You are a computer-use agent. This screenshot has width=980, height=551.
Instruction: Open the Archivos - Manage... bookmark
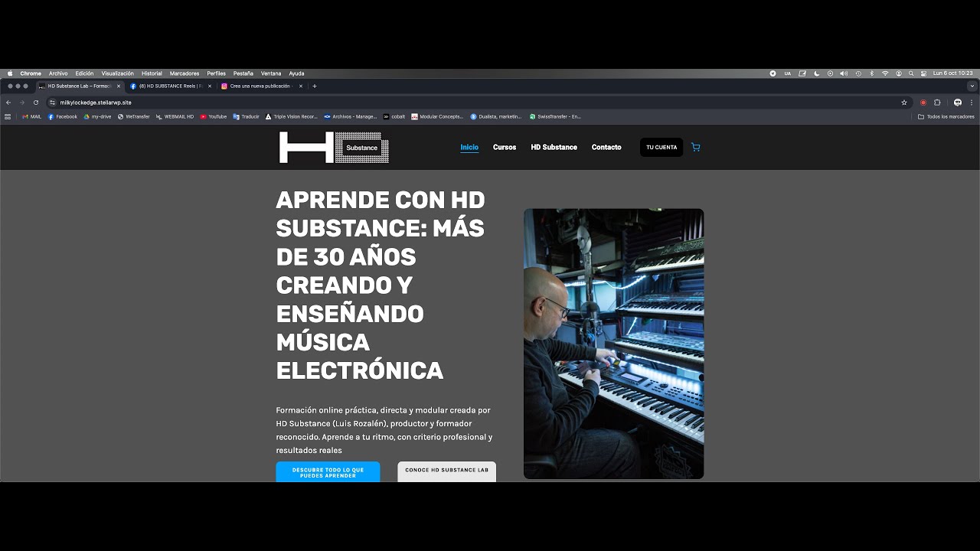click(350, 116)
